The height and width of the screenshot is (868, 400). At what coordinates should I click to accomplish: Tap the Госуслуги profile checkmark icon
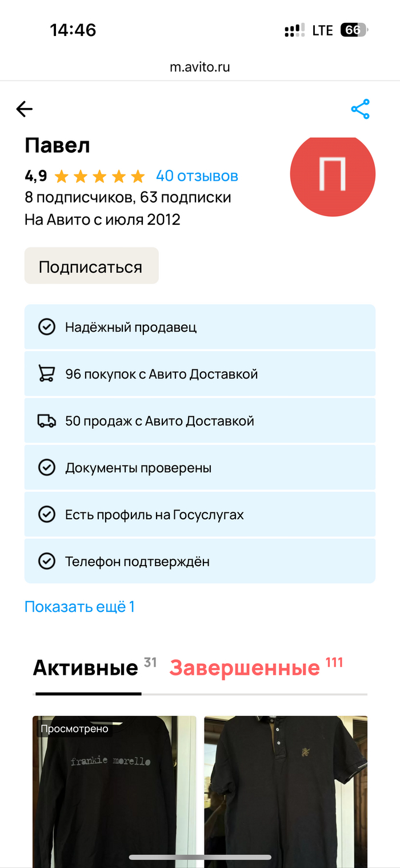(x=46, y=515)
